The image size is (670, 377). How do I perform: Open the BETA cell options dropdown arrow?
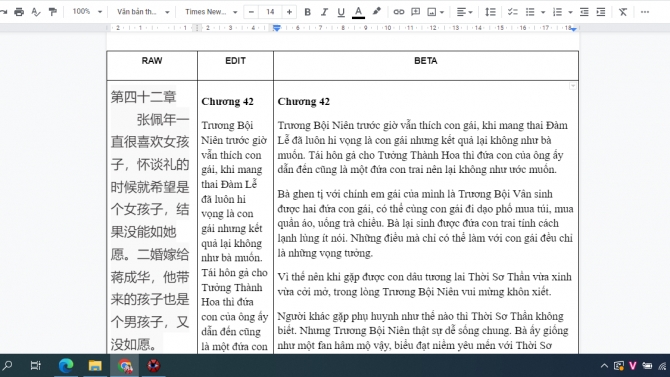tap(573, 86)
